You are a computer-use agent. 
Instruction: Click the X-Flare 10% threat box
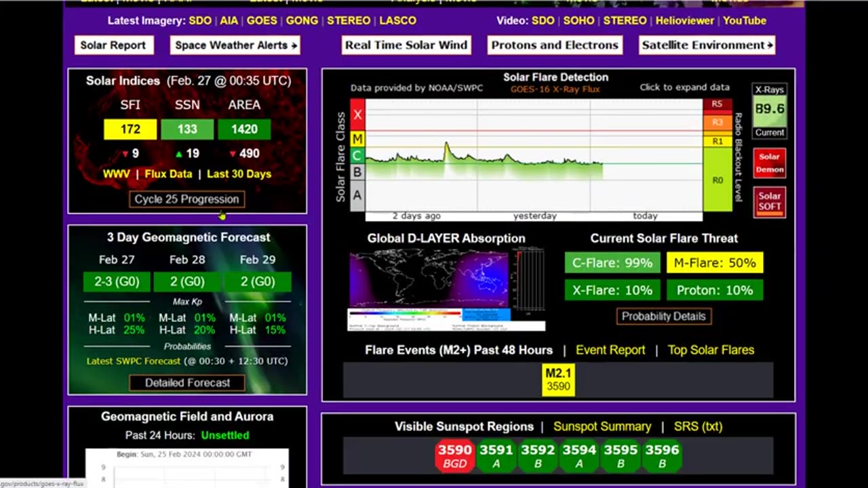pyautogui.click(x=612, y=290)
